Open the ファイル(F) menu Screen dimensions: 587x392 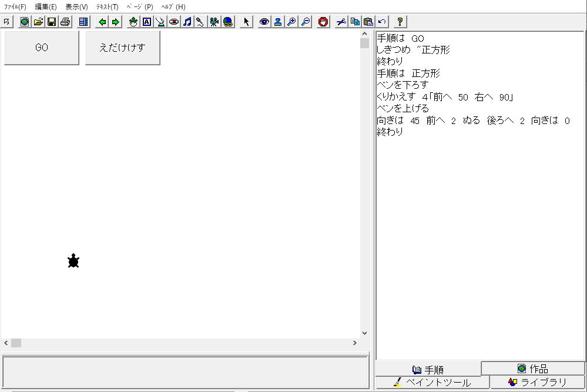coord(15,7)
